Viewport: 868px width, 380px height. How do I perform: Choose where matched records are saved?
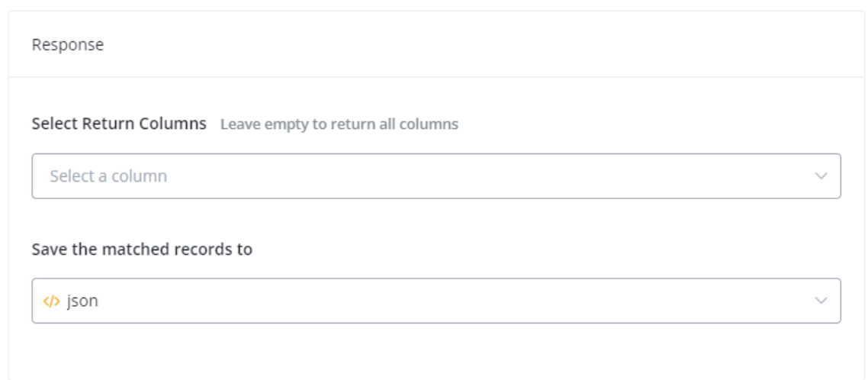[x=436, y=301]
